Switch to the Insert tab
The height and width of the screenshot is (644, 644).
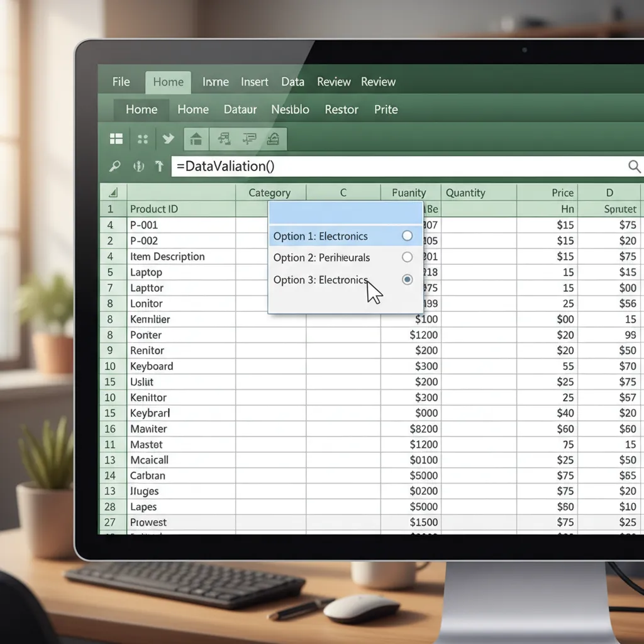click(254, 82)
